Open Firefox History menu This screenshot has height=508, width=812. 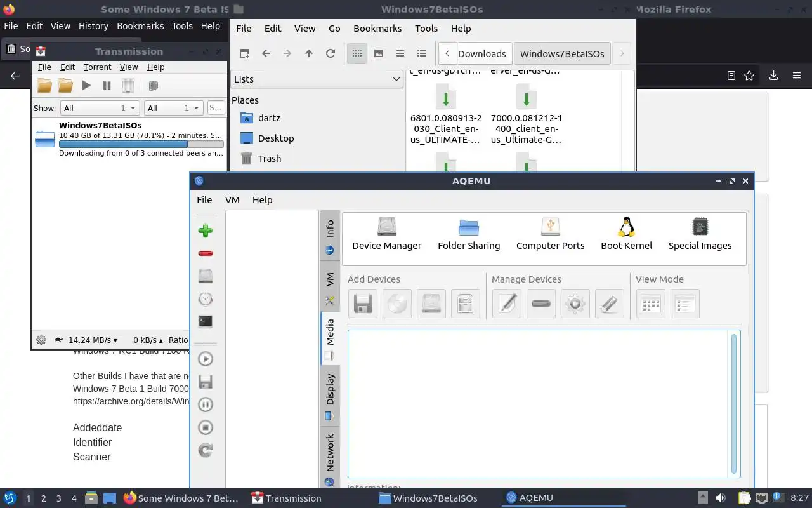coord(93,26)
